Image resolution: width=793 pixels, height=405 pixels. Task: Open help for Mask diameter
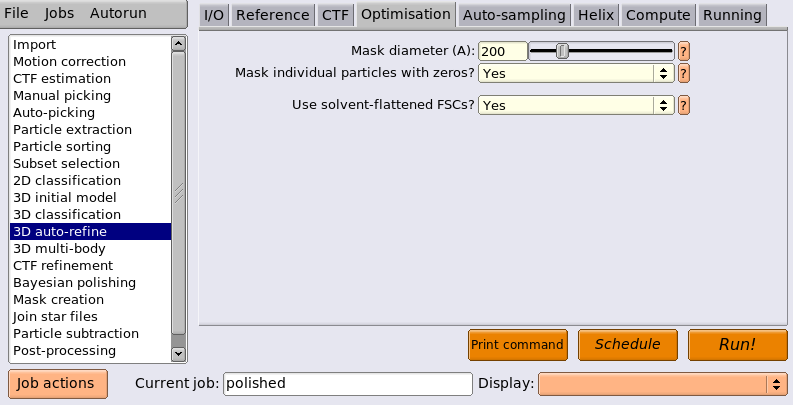click(683, 51)
